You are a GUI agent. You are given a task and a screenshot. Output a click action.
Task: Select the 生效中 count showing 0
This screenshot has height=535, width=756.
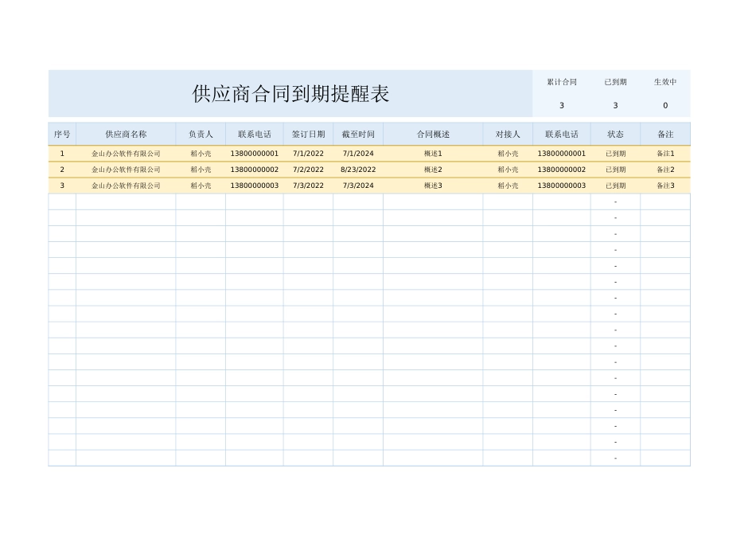(x=665, y=105)
